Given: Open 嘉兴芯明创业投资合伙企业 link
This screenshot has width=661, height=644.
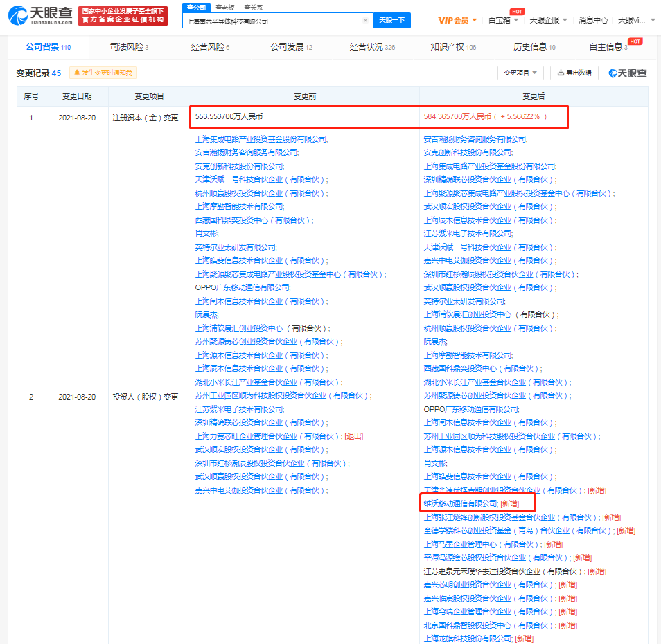Looking at the screenshot, I should (489, 584).
